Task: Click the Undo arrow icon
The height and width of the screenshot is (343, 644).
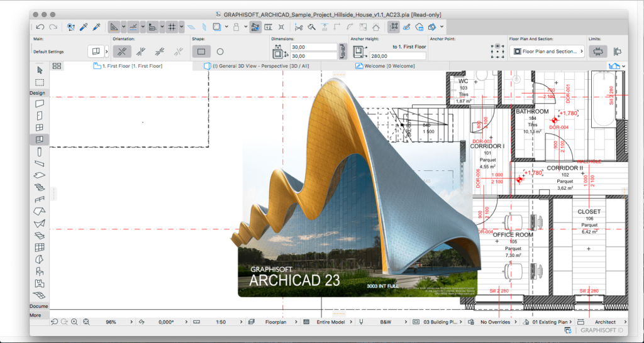Action: pos(40,27)
